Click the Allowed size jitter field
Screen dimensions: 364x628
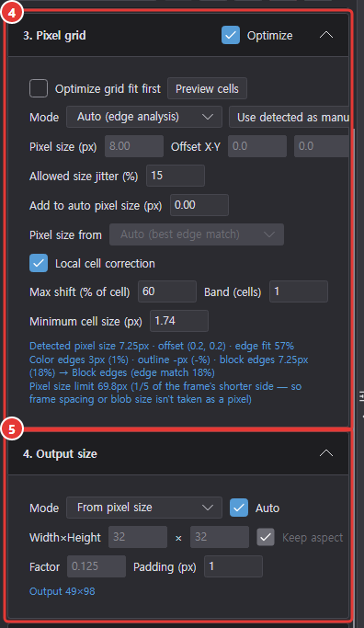click(176, 176)
